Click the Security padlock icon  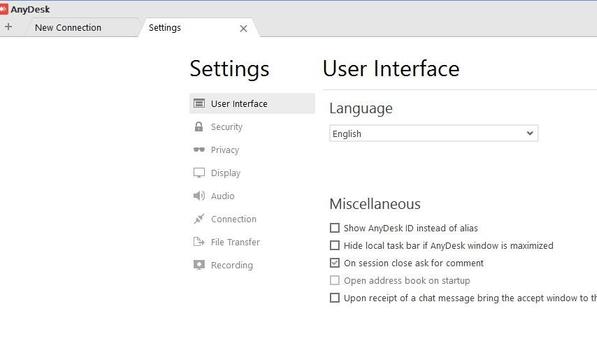pos(199,126)
